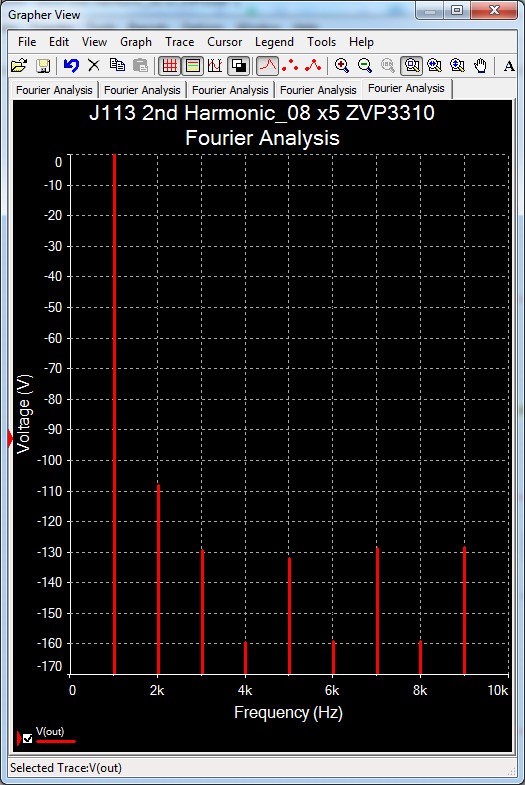This screenshot has width=525, height=785.
Task: Maximize the Grapher View window
Action: click(457, 11)
